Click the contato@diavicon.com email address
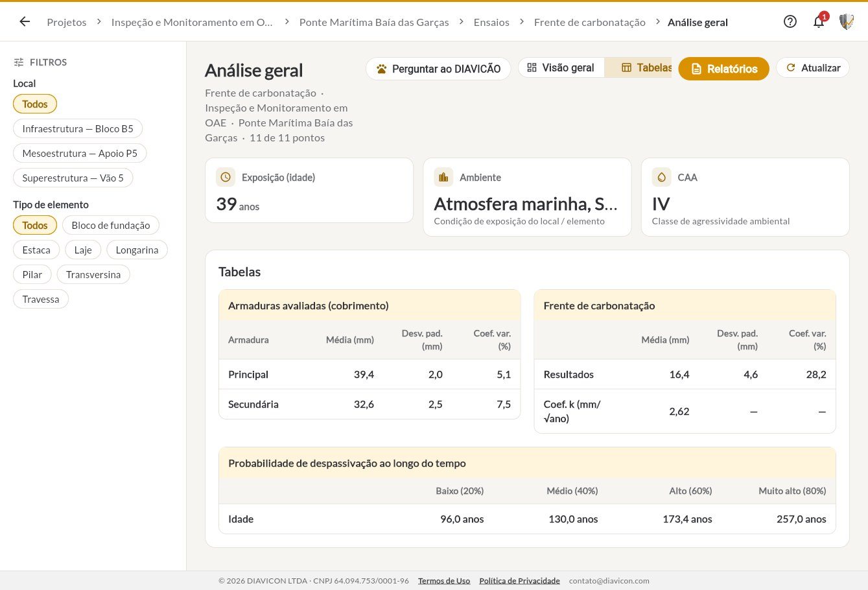This screenshot has height=590, width=868. (x=609, y=581)
